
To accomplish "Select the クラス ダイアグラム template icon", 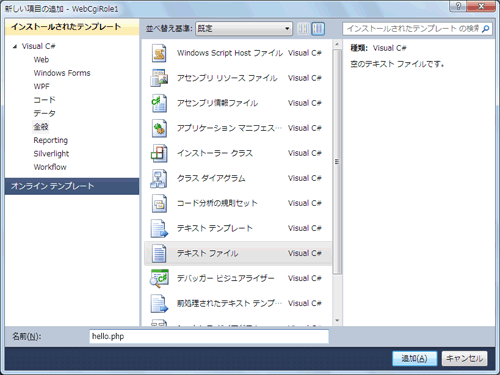I will click(x=159, y=178).
